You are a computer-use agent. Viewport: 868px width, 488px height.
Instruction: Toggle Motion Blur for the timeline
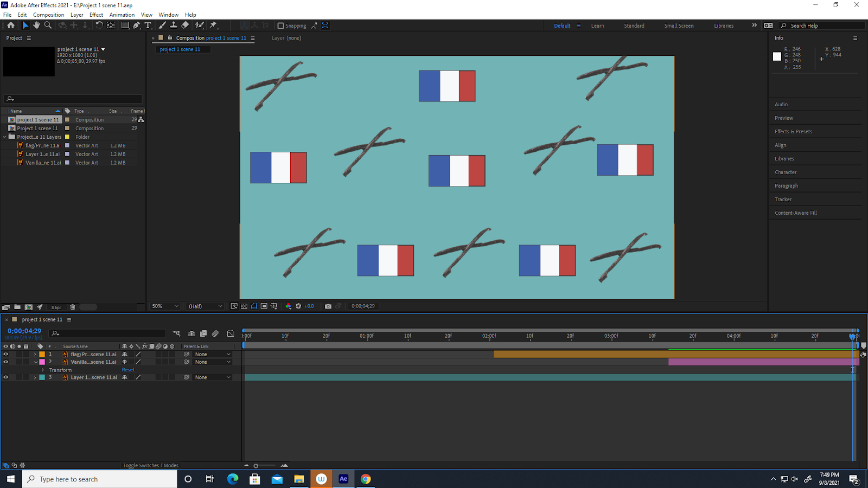pos(215,333)
